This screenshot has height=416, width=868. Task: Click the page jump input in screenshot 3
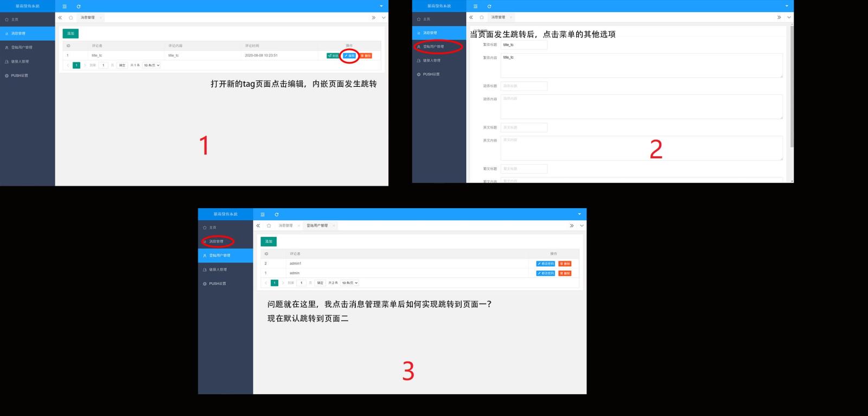(x=302, y=283)
